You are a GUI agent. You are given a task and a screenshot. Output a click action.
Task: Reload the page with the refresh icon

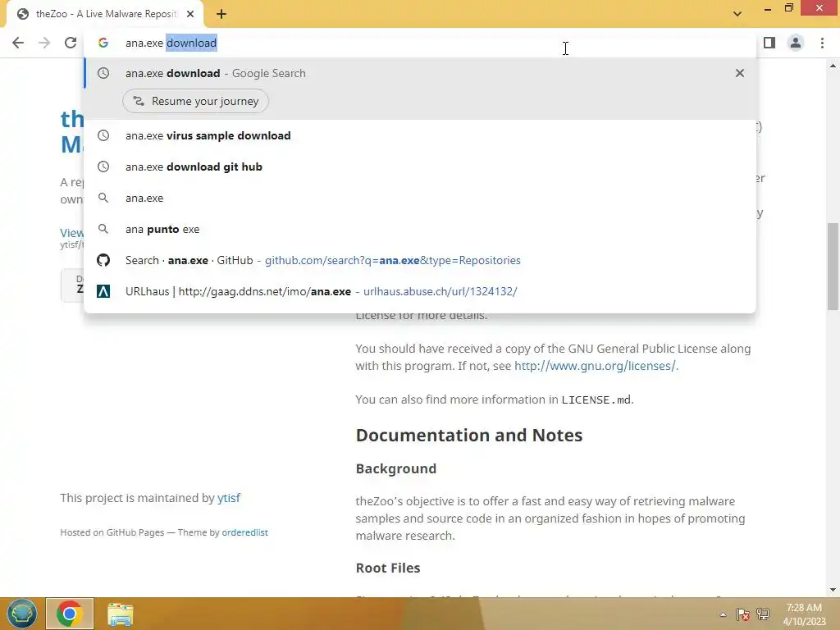(x=71, y=43)
